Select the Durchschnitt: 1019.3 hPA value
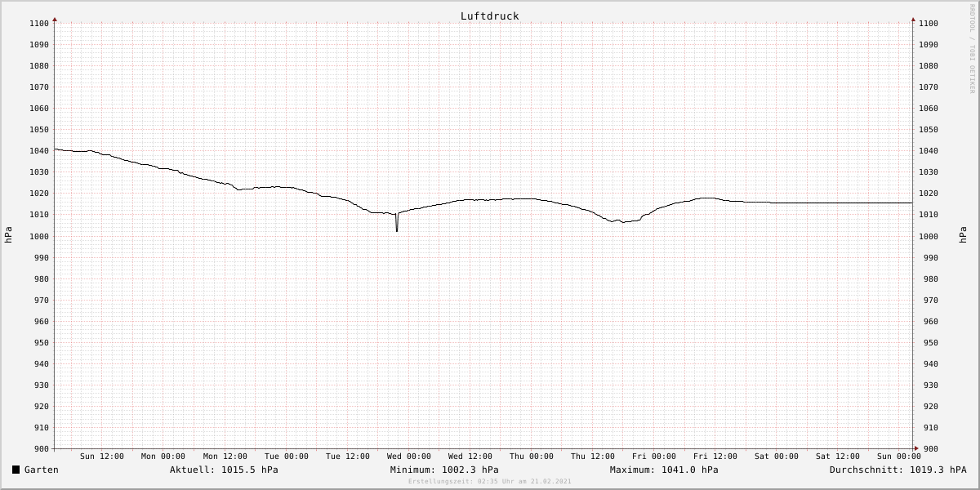Image resolution: width=980 pixels, height=490 pixels. [898, 470]
